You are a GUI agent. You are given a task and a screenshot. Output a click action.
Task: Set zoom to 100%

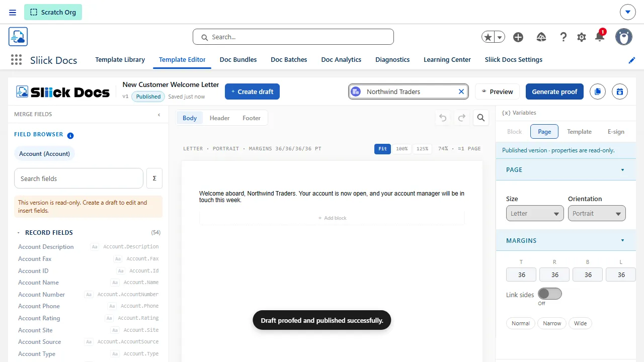point(401,149)
